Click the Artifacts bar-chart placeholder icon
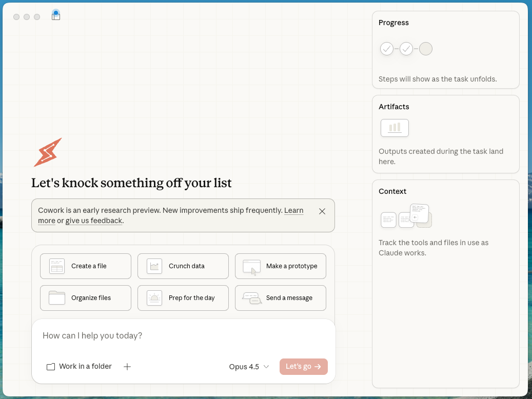This screenshot has height=399, width=532. pos(395,128)
